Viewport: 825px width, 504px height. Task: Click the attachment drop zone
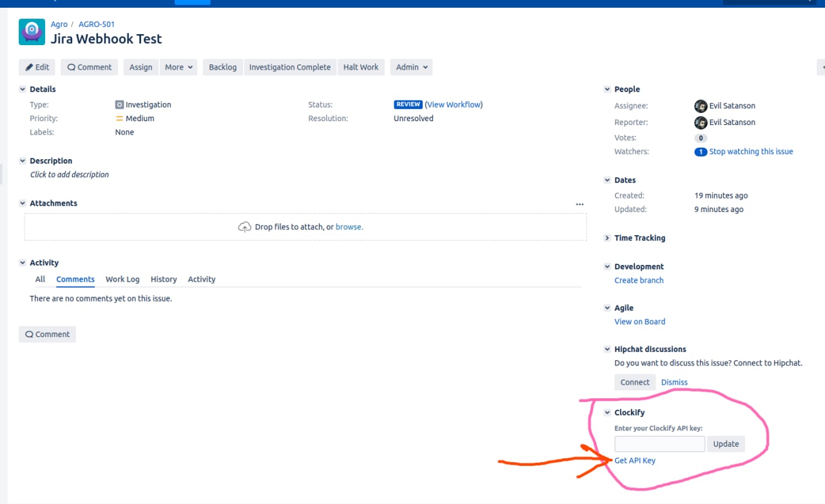(306, 227)
